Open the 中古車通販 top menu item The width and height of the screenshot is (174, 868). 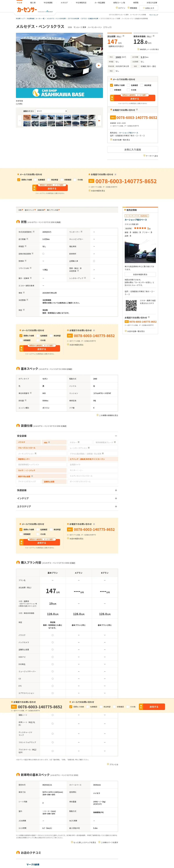point(48,3)
